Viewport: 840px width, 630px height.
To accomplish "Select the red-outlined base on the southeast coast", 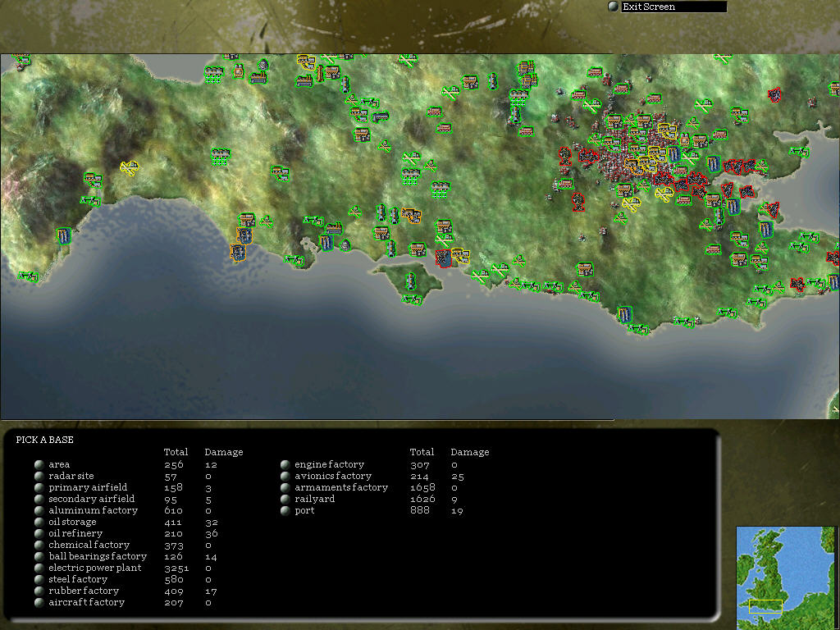I will point(797,284).
